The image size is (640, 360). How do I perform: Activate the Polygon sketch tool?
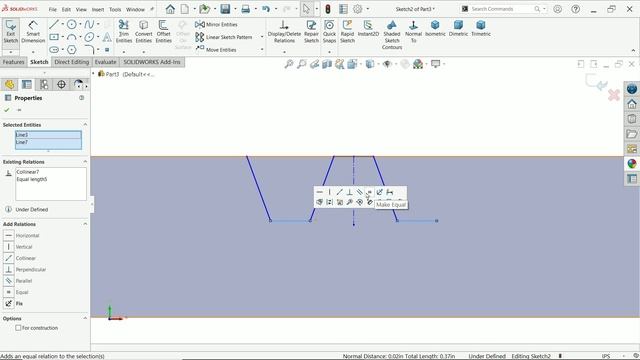coord(71,50)
